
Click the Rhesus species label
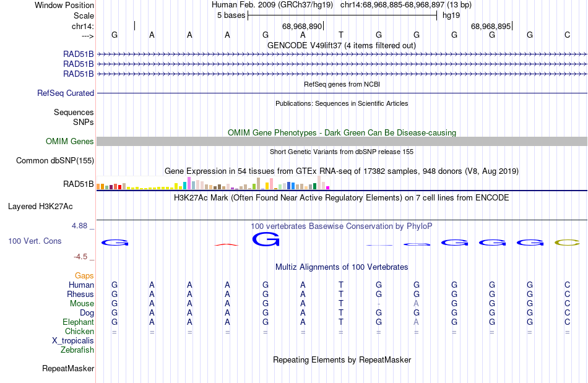point(80,294)
